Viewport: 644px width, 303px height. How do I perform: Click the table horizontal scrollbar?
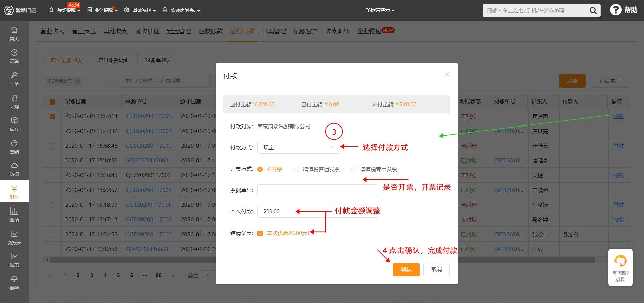[322, 260]
